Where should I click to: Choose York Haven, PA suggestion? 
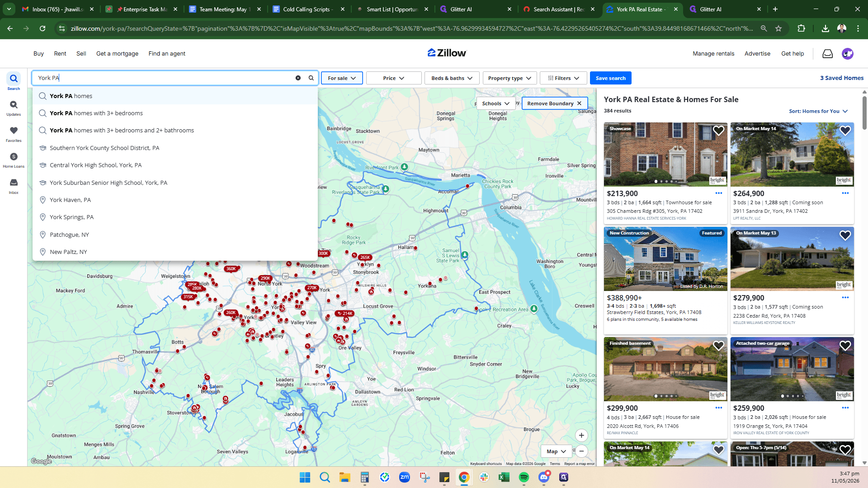tap(175, 200)
